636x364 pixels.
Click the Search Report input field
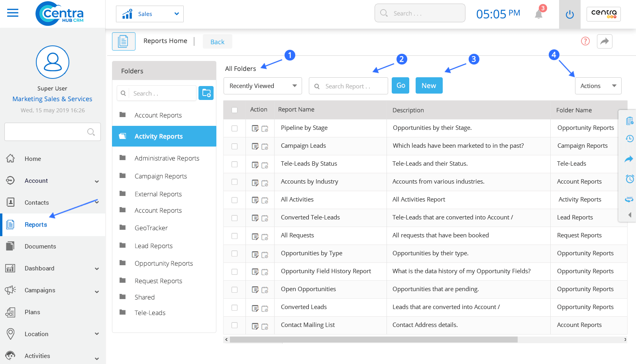tap(348, 86)
